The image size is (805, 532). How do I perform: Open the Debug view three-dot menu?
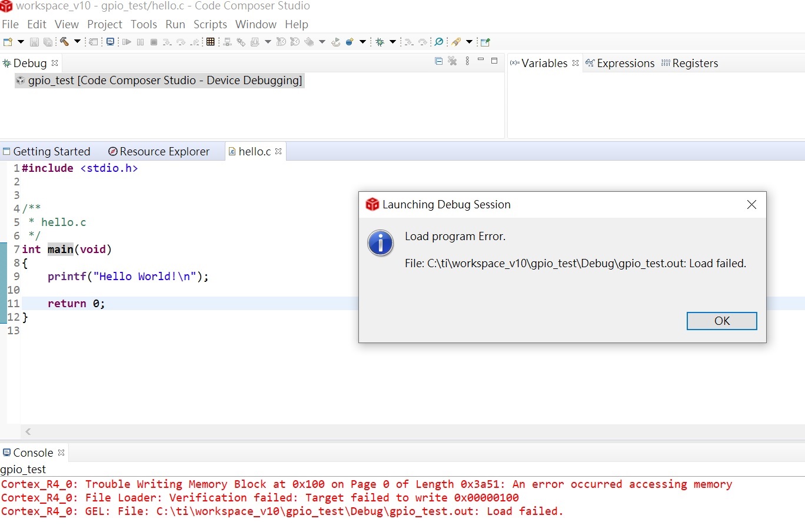click(x=467, y=61)
